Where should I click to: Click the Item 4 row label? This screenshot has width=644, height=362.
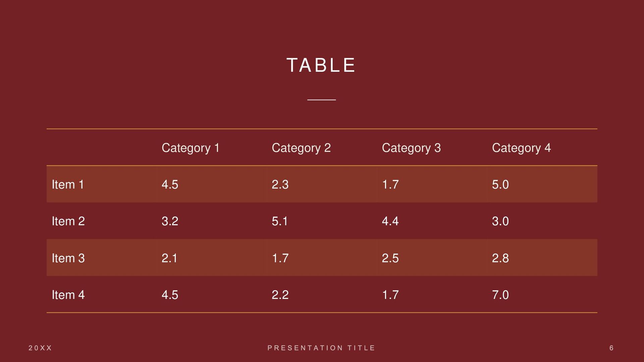pyautogui.click(x=68, y=295)
